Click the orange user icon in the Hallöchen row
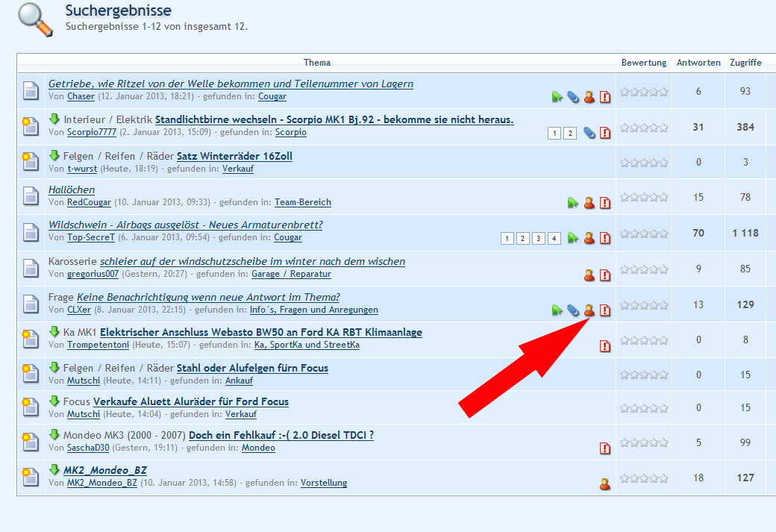Viewport: 776px width, 532px height. 589,202
